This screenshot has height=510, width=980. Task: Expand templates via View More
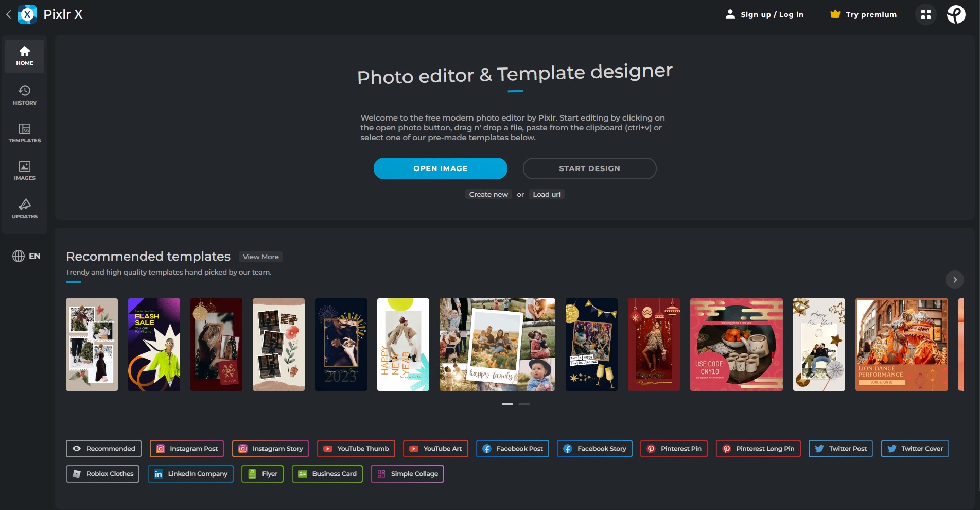260,257
